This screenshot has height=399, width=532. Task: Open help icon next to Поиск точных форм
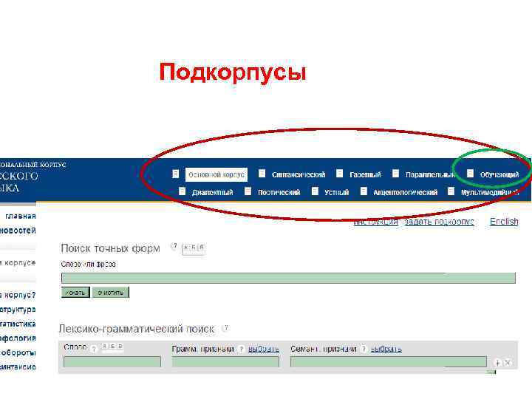click(174, 246)
